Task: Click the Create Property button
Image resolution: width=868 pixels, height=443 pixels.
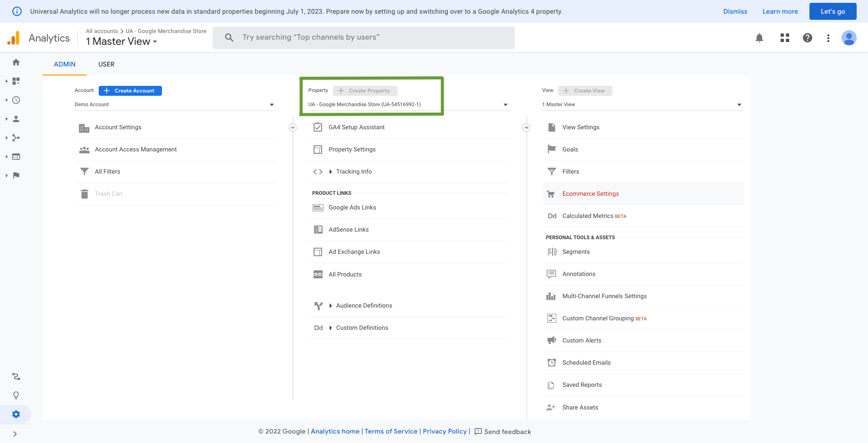Action: [365, 91]
